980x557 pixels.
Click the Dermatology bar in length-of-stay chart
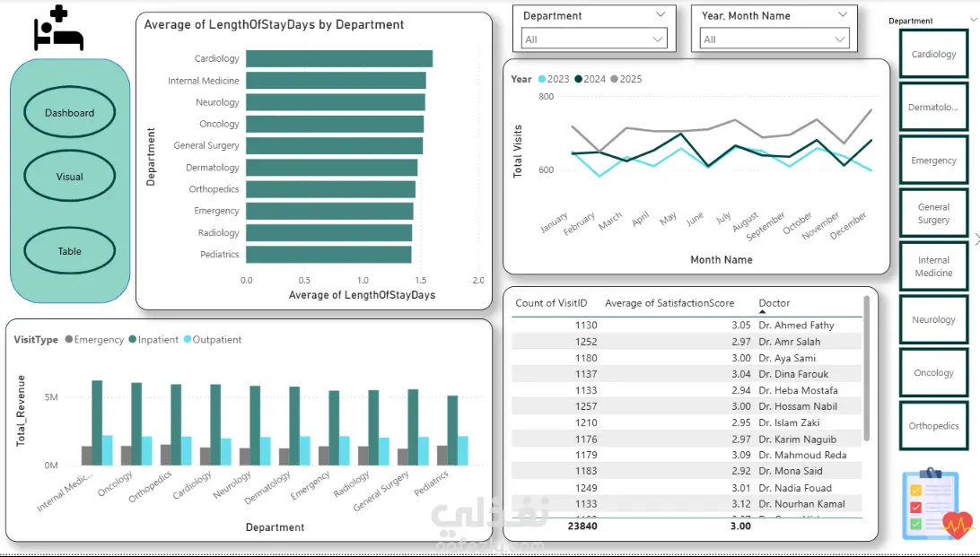pyautogui.click(x=332, y=168)
